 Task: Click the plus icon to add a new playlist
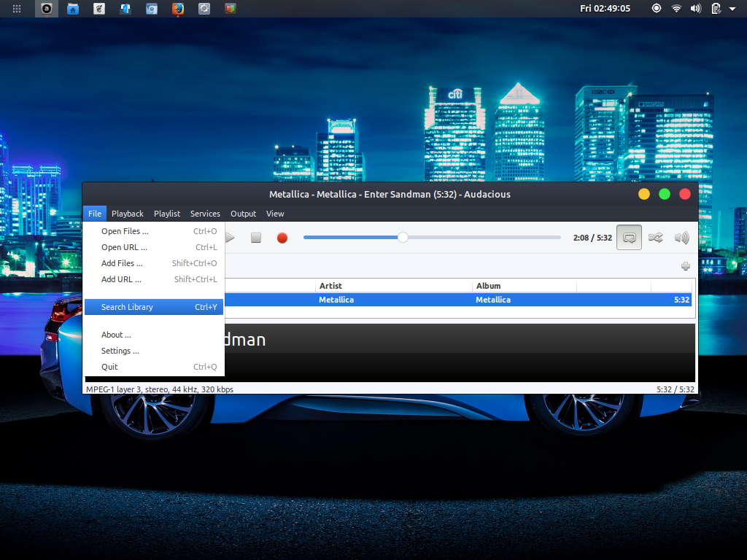[x=686, y=266]
